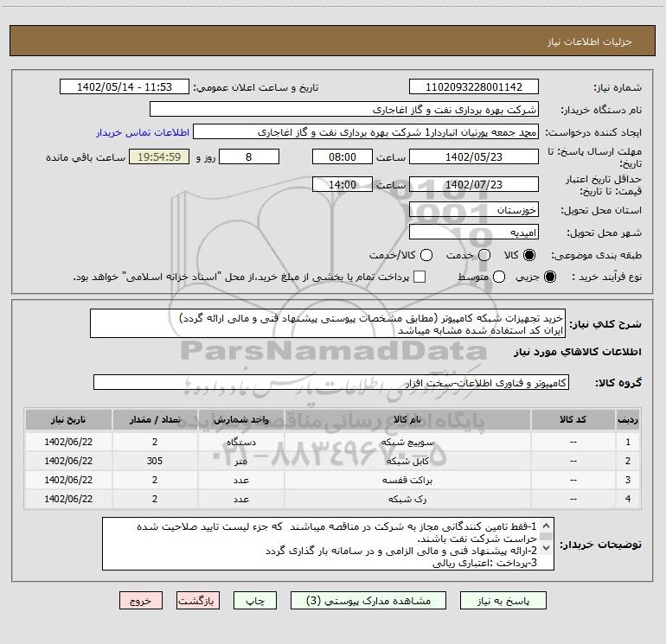The height and width of the screenshot is (644, 666).
Task: Select the 'متوسط' purchase type radio
Action: pyautogui.click(x=499, y=277)
